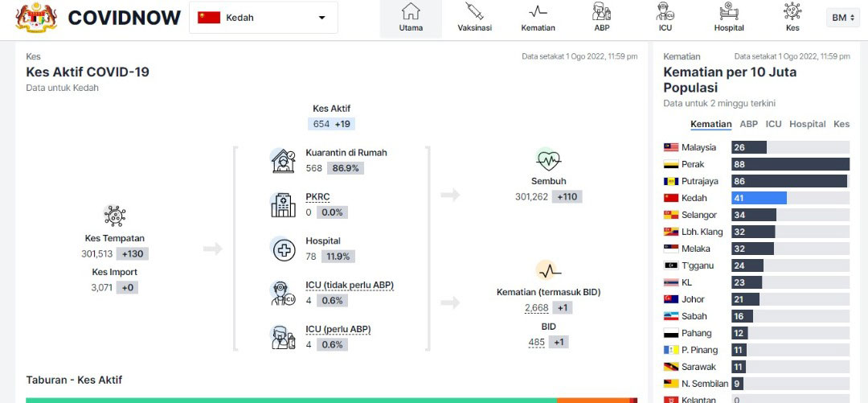This screenshot has height=403, width=868.
Task: Click the Kes Aktif COVID-19 heading
Action: [x=88, y=72]
